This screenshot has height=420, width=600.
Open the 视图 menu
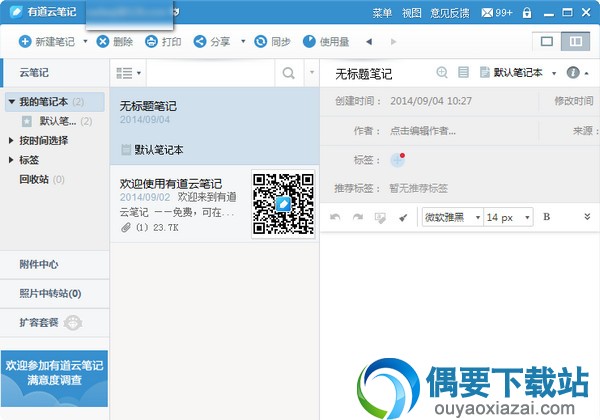[x=411, y=13]
